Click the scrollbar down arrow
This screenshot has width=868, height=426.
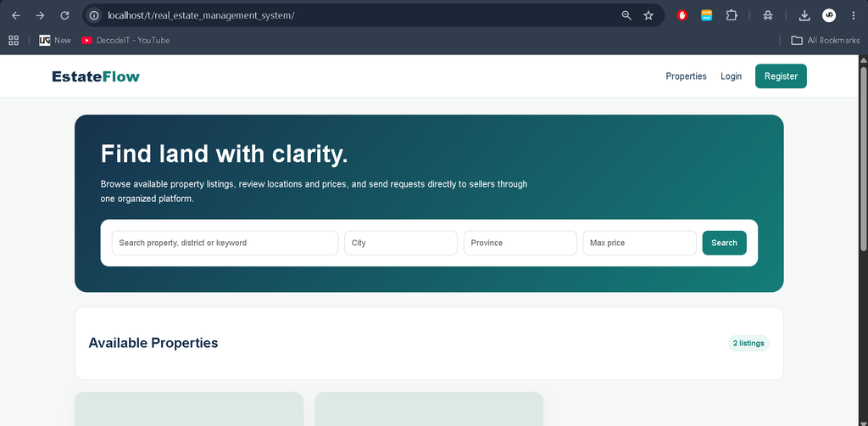[x=863, y=422]
